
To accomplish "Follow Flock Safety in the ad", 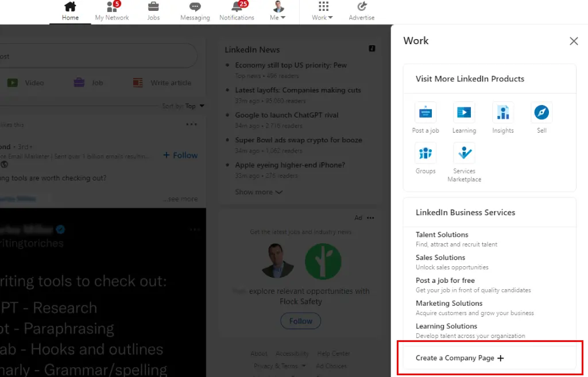I will tap(300, 321).
